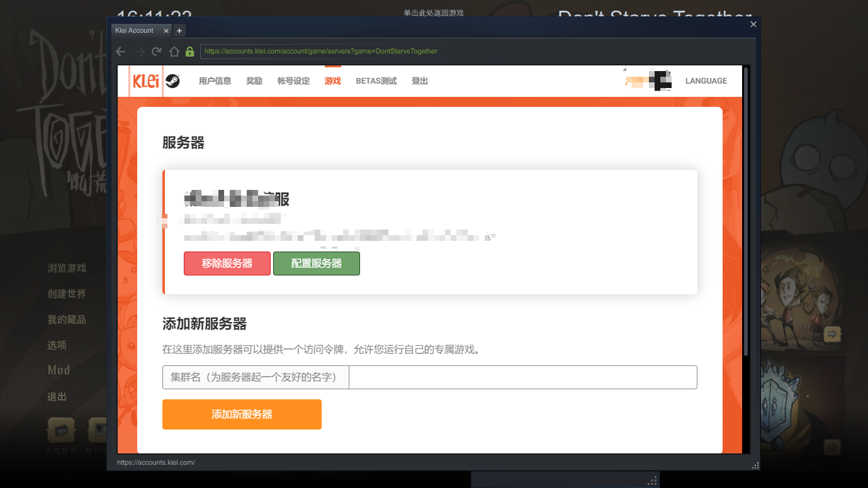Select the Klei Account tab

(141, 30)
